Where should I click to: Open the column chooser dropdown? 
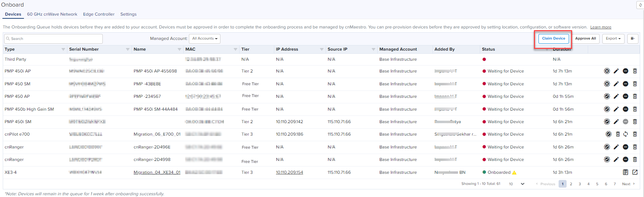[633, 38]
